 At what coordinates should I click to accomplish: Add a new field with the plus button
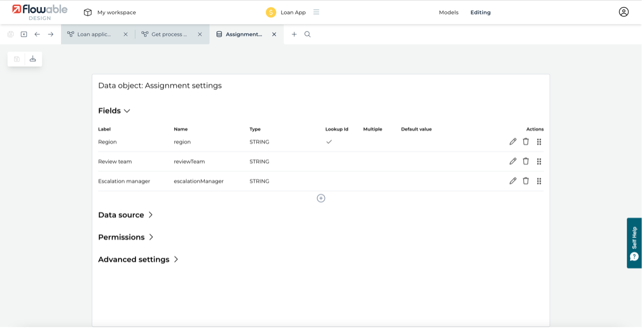321,198
